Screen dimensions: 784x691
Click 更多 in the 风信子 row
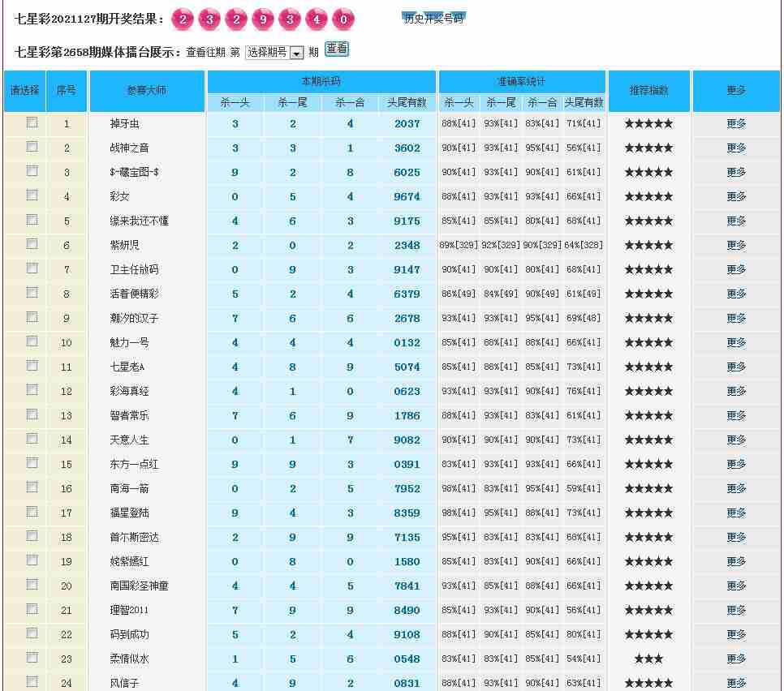pos(736,684)
